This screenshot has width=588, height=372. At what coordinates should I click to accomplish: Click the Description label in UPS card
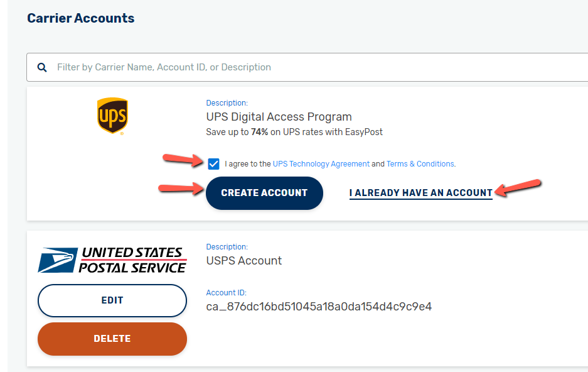click(x=227, y=103)
